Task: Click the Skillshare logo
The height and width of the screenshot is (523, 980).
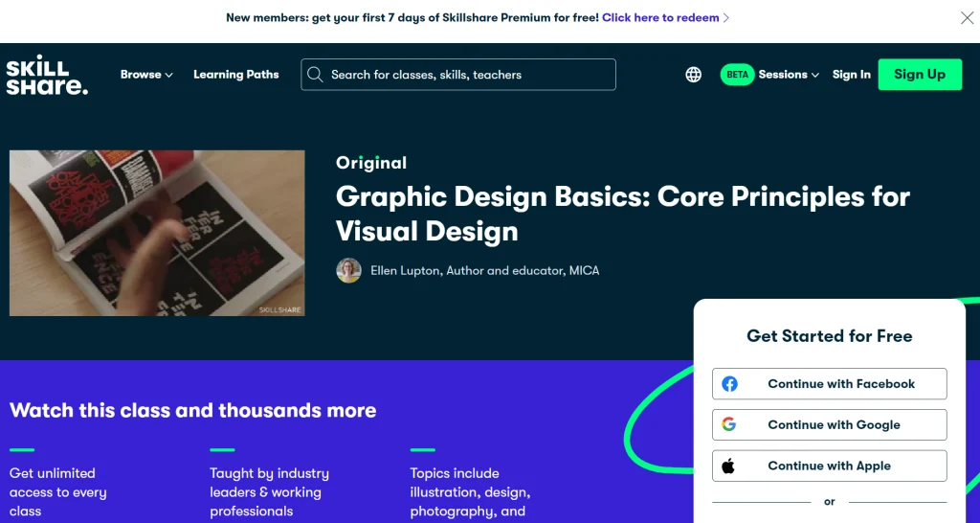Action: pyautogui.click(x=47, y=75)
